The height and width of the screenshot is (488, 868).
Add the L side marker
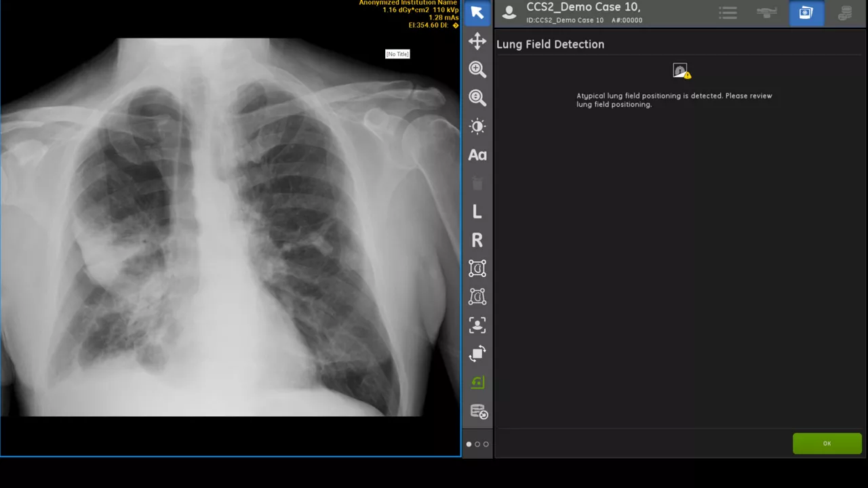tap(477, 212)
